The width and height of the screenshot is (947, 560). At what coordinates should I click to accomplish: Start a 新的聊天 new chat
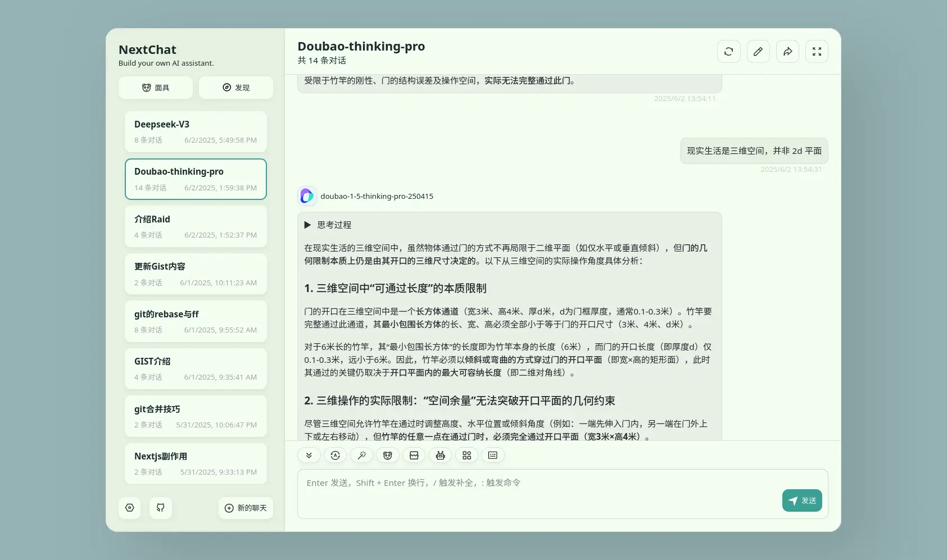click(x=246, y=508)
